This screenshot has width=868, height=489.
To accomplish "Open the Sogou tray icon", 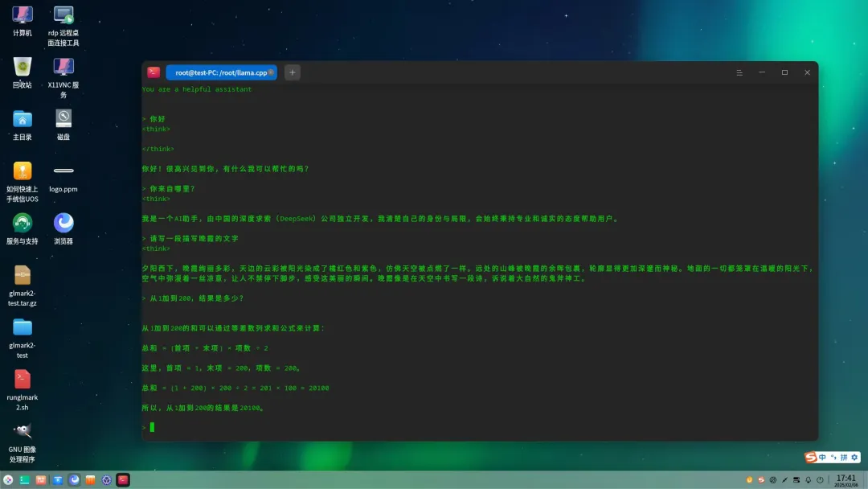I will [760, 480].
